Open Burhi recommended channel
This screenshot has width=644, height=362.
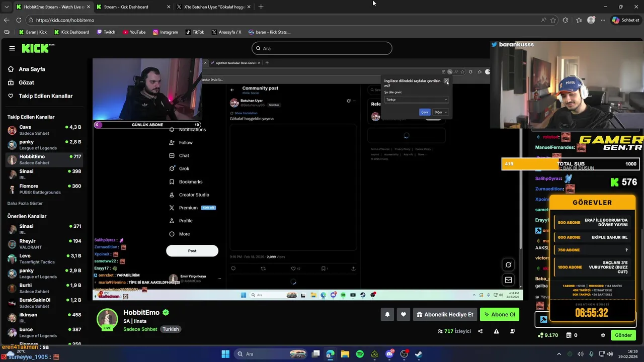44,288
